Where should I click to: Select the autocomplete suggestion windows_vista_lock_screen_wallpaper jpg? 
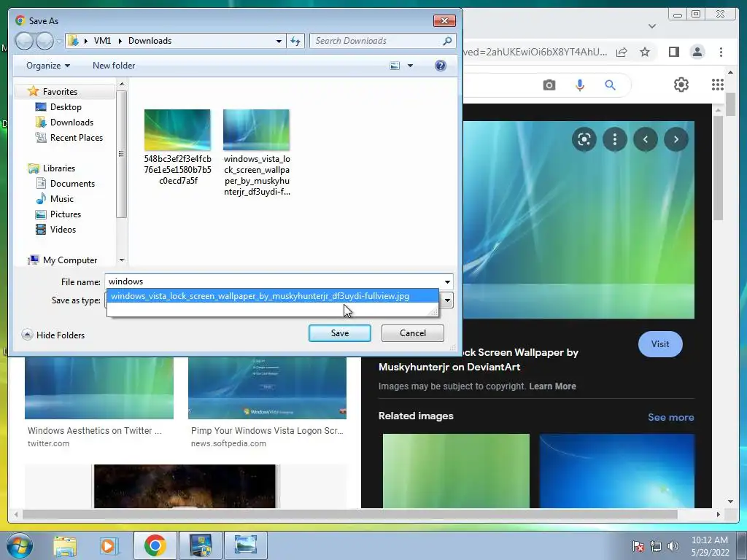point(273,296)
